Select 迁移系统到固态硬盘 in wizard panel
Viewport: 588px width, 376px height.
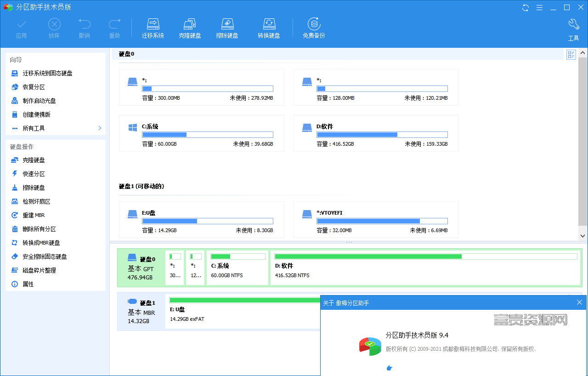coord(47,73)
